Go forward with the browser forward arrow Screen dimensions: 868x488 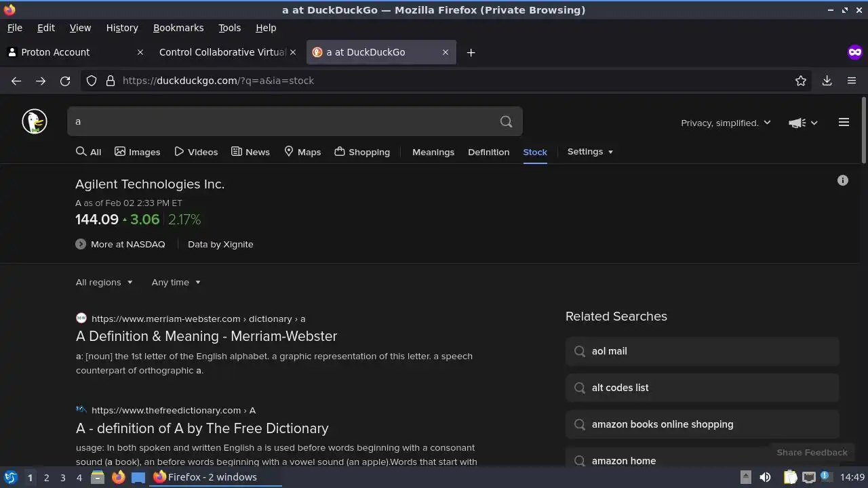click(41, 81)
